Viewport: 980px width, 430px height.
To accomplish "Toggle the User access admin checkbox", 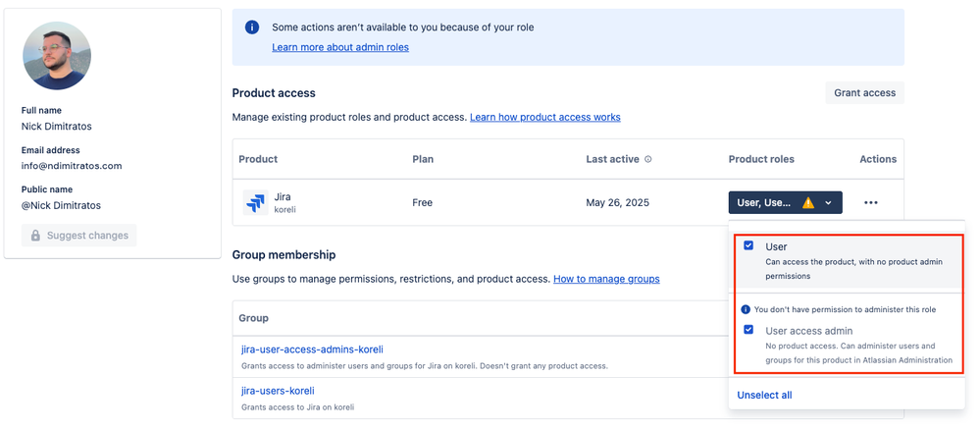I will pos(748,330).
